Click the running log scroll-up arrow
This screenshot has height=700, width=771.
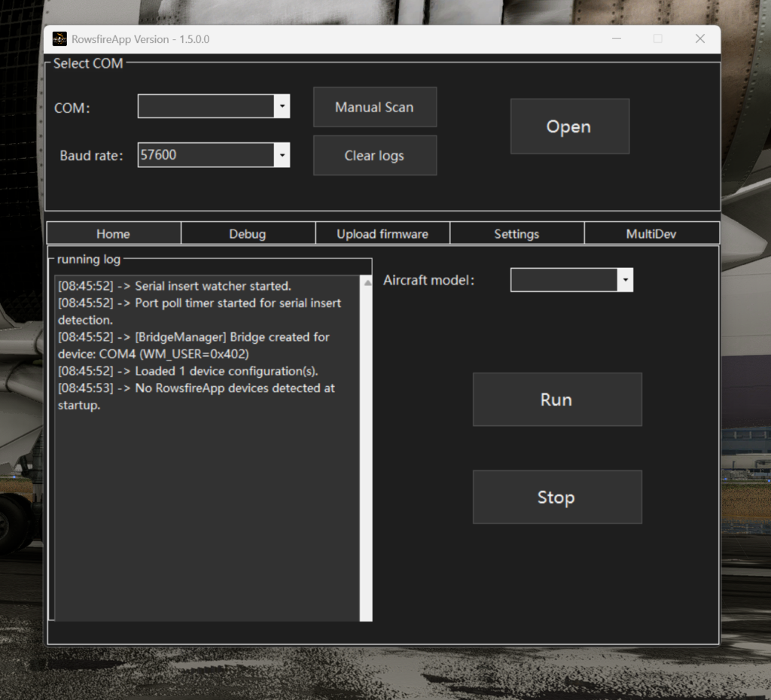pyautogui.click(x=367, y=283)
